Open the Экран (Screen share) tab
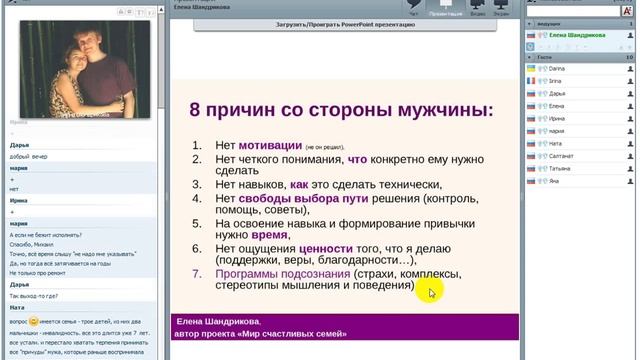The image size is (640, 360). 501,8
